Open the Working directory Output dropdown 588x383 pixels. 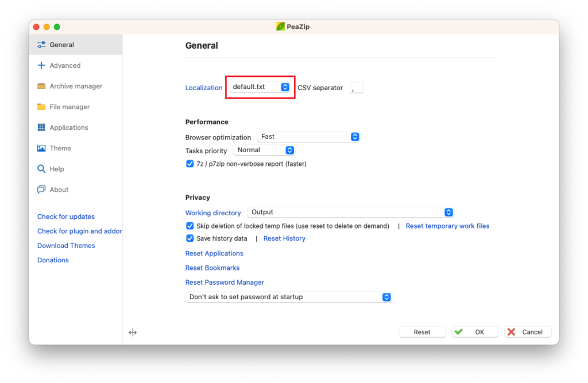pos(350,212)
